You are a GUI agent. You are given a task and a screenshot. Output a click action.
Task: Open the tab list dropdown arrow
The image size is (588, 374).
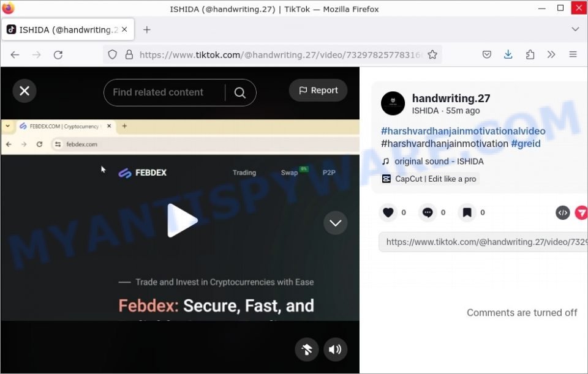pos(575,29)
